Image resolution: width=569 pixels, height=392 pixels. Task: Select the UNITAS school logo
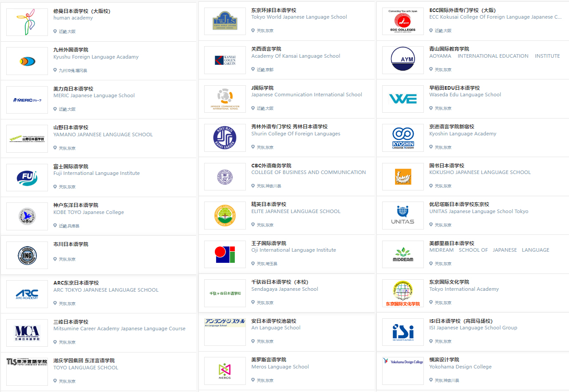coord(403,215)
